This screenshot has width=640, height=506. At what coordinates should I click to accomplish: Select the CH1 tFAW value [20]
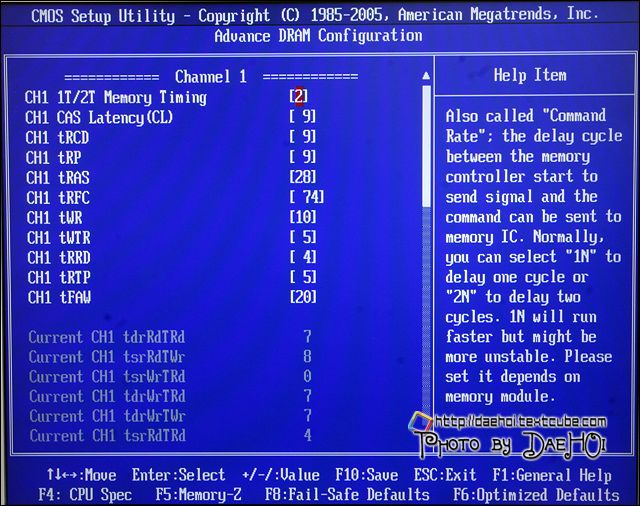point(302,297)
